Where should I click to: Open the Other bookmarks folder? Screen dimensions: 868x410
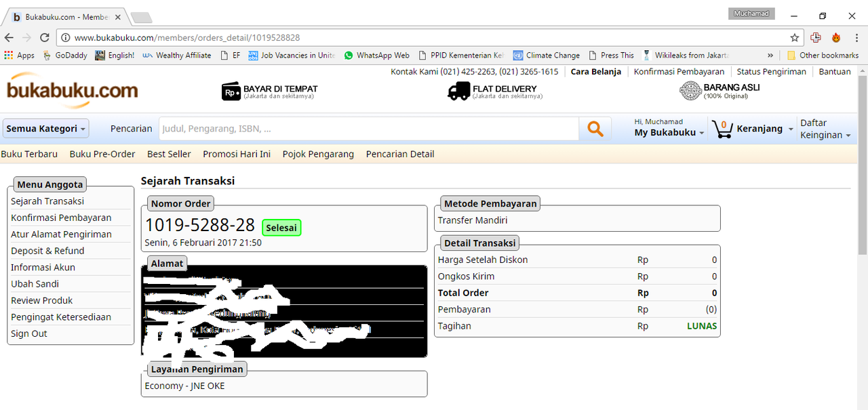pyautogui.click(x=823, y=56)
